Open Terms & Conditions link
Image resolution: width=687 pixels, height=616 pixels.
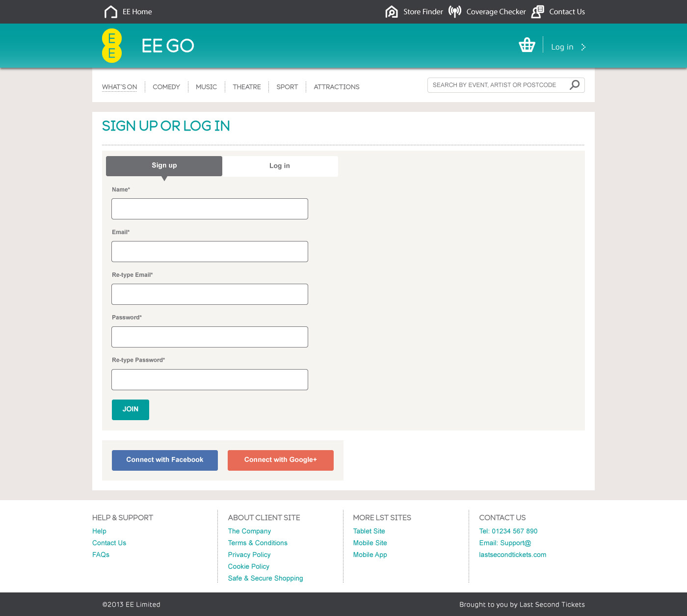pos(258,543)
